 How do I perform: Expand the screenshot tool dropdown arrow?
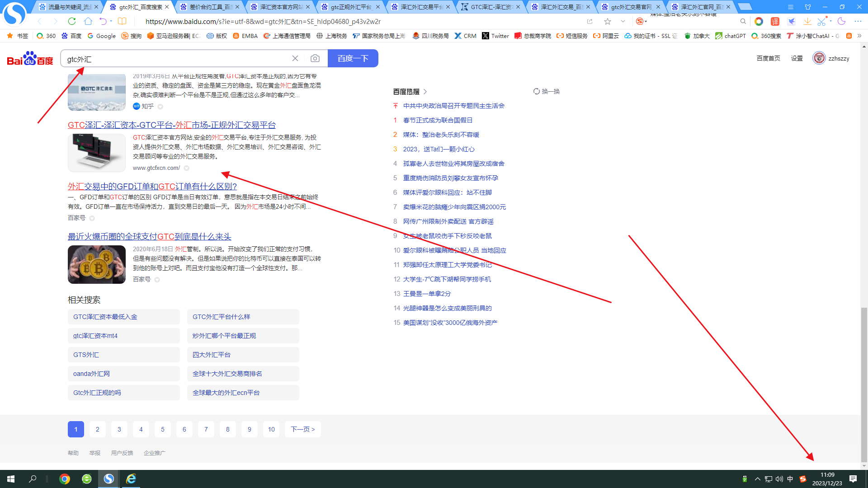coord(831,21)
